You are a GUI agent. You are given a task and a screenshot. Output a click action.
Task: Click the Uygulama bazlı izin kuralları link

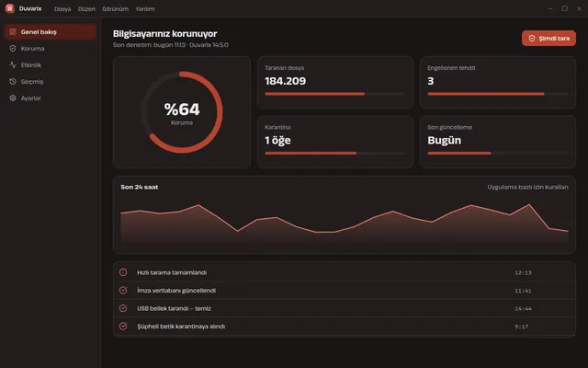pos(527,187)
